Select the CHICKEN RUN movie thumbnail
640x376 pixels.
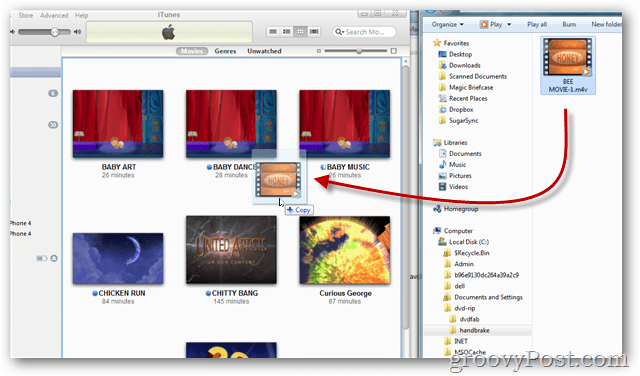click(x=118, y=258)
